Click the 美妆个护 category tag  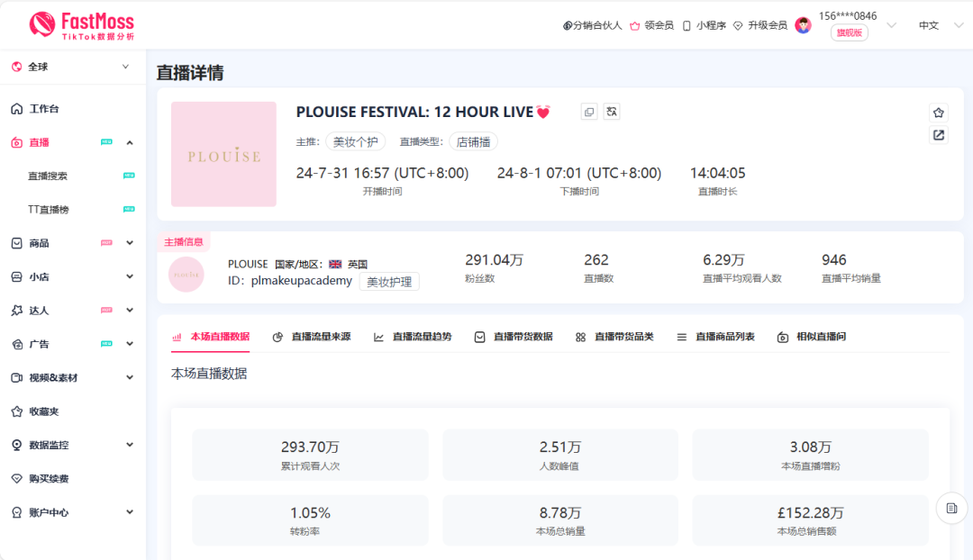[x=356, y=142]
